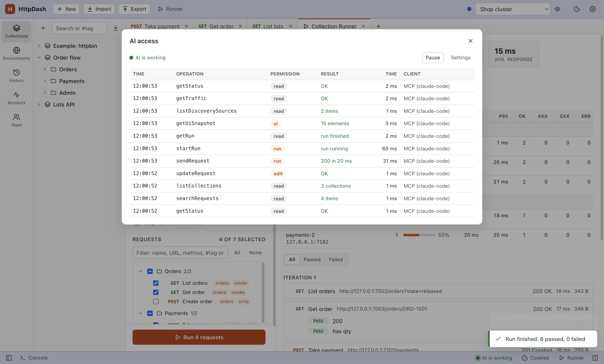Image resolution: width=604 pixels, height=364 pixels.
Task: Switch to the List lots tab
Action: 268,26
